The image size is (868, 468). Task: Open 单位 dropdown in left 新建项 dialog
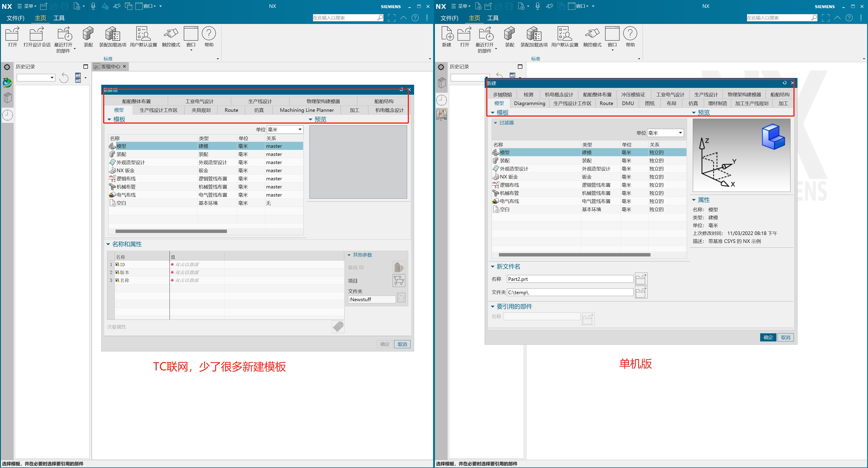coord(285,129)
